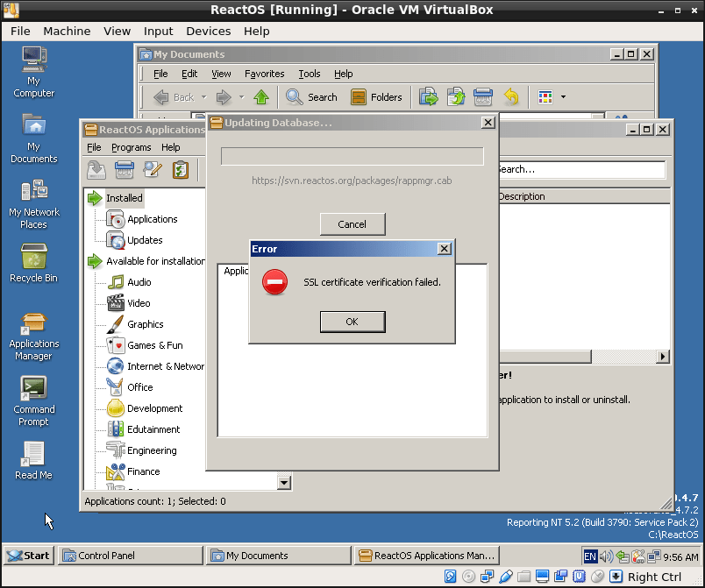
Task: Click the network icon in the VirtualBox status bar
Action: tap(487, 577)
